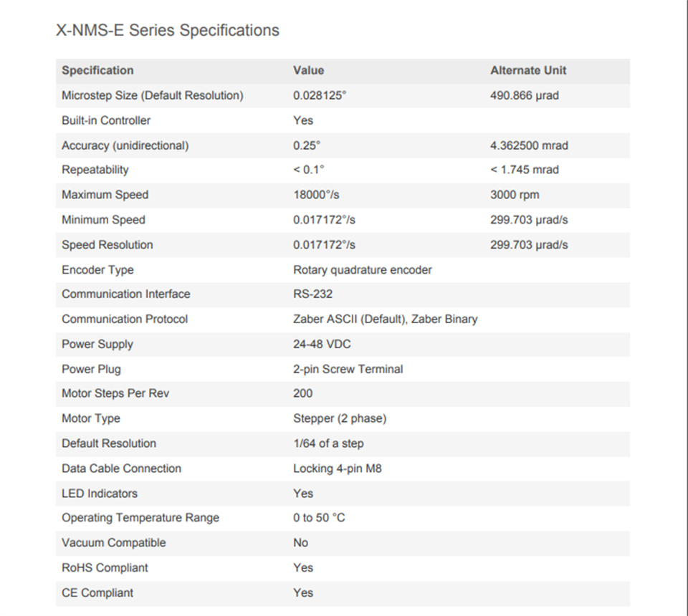Select the RS-232 communication interface value
688x616 pixels.
(x=313, y=294)
